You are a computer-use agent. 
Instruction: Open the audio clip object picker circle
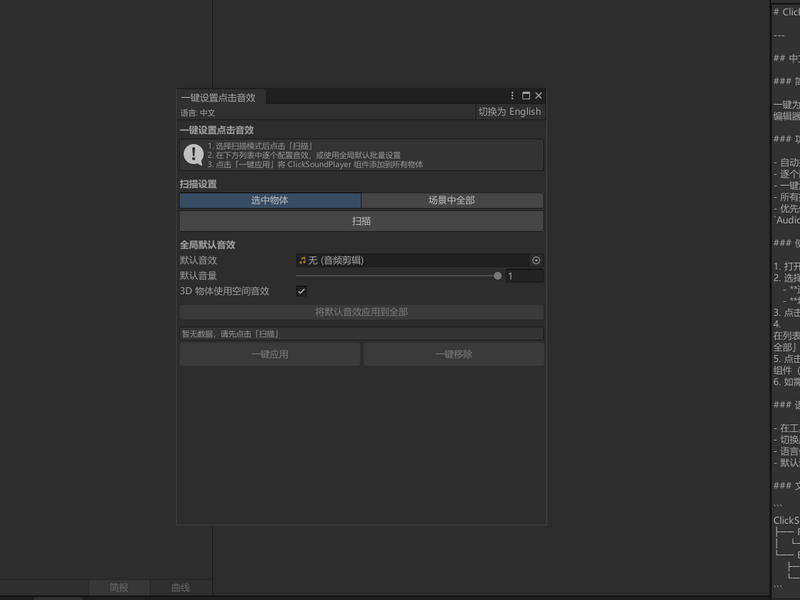(536, 261)
